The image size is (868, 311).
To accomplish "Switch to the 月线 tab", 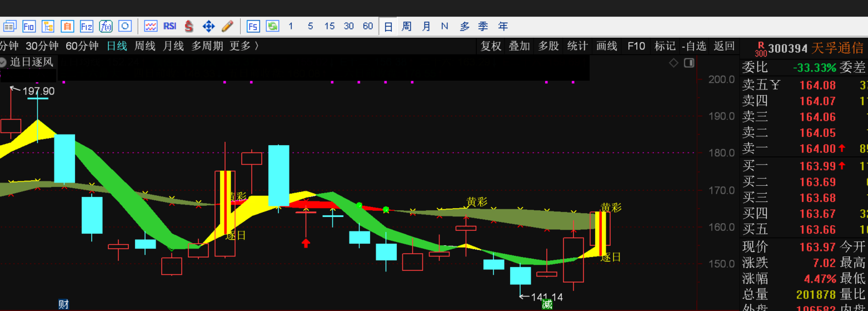I will click(x=173, y=46).
